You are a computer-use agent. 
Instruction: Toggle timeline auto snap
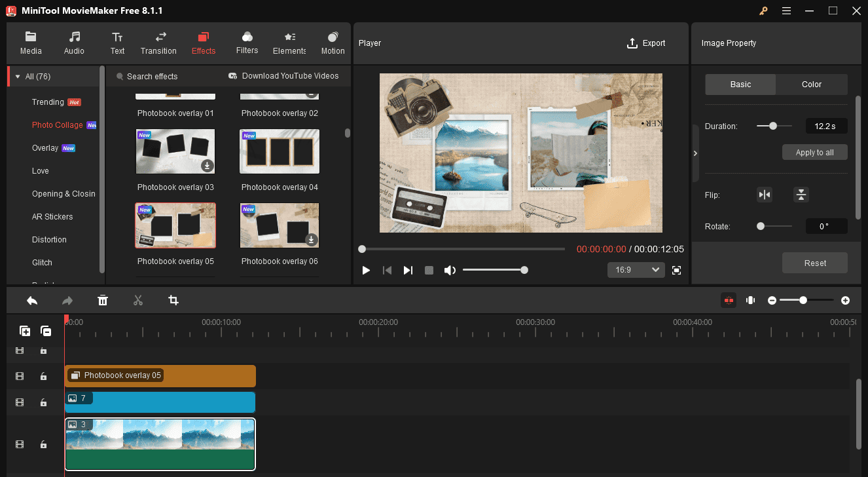click(729, 300)
